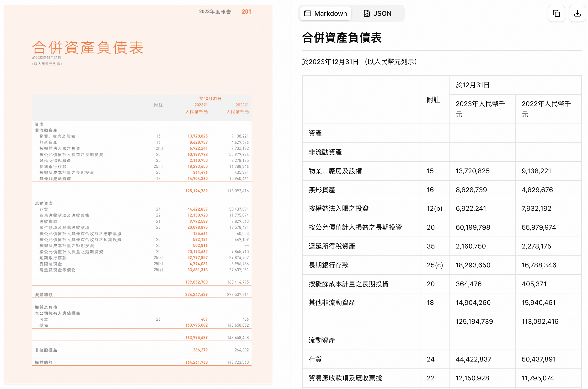This screenshot has height=389, width=588.
Task: Select the 13,720,825 value cell
Action: pos(472,171)
